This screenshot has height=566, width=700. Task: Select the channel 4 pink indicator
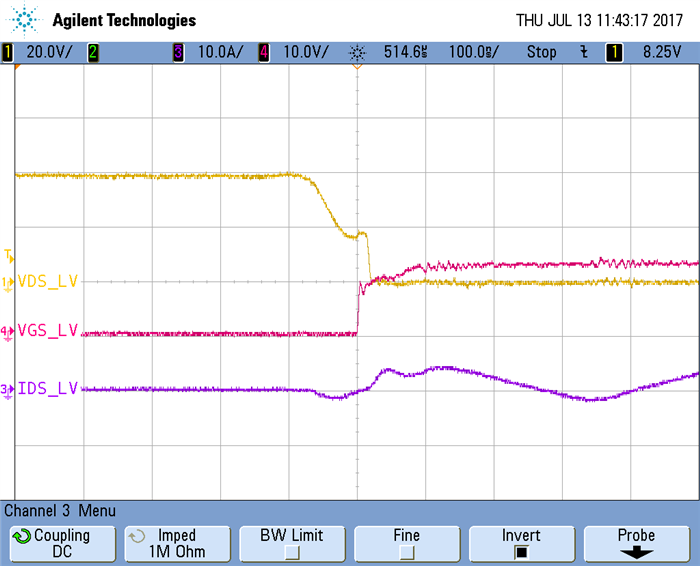coord(264,52)
